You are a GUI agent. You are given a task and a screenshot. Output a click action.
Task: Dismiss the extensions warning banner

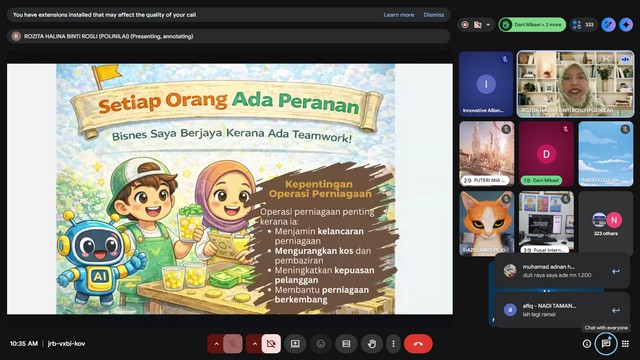click(433, 15)
